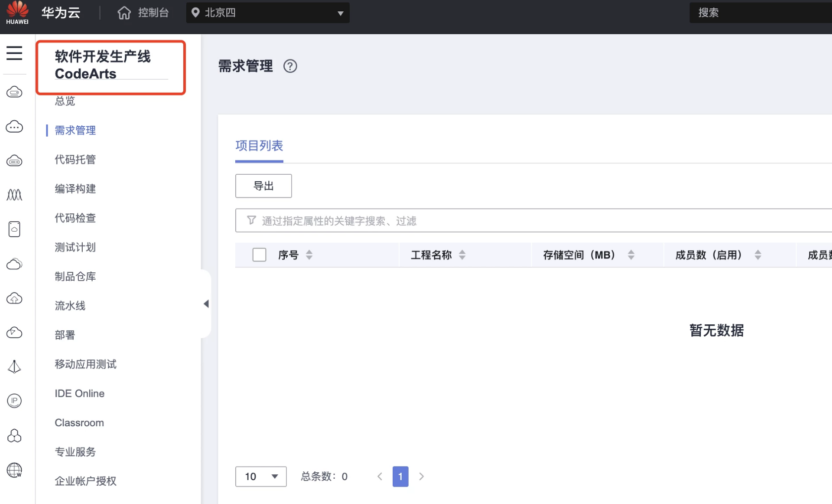The width and height of the screenshot is (832, 504).
Task: Click the next page arrow
Action: [421, 476]
